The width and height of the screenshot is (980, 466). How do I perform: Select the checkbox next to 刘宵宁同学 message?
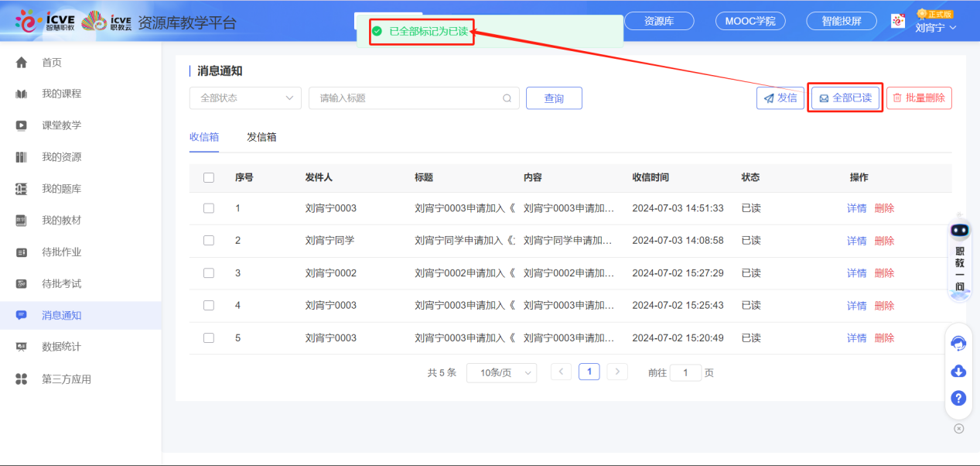point(208,241)
